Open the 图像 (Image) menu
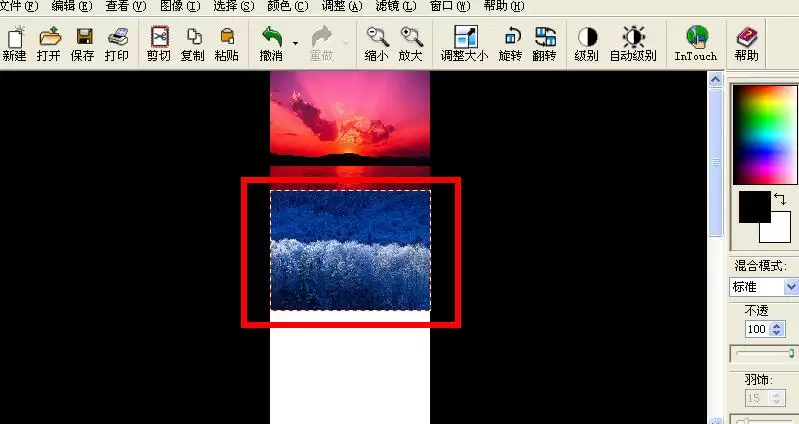Screen dimensions: 799x424 (180, 6)
